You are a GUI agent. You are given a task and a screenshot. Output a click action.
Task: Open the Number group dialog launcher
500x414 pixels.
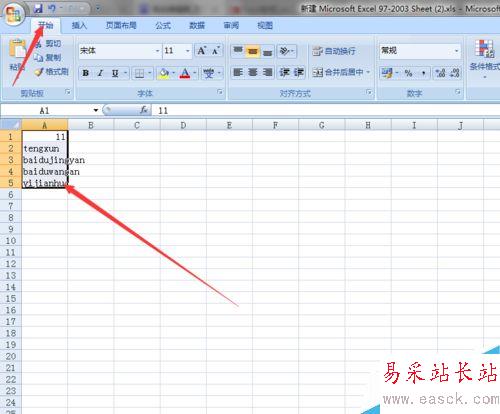pos(458,92)
